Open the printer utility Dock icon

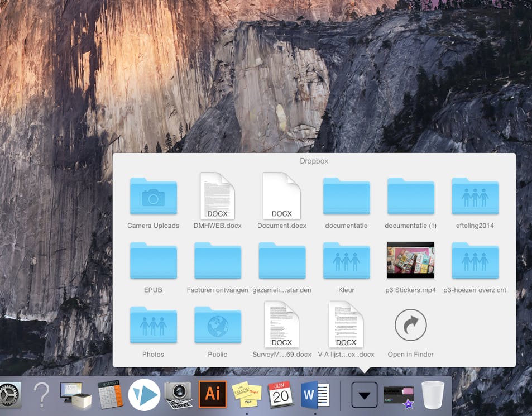point(75,395)
